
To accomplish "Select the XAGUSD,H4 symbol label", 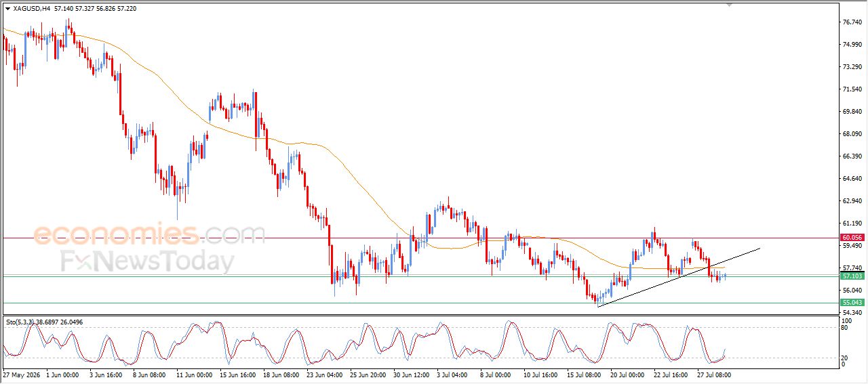I will (x=31, y=9).
